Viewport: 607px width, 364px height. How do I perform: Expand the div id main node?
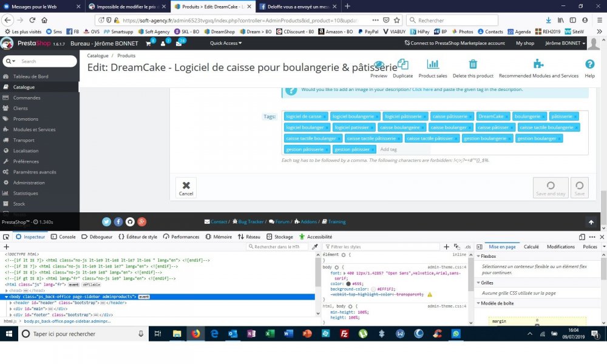[x=11, y=309]
